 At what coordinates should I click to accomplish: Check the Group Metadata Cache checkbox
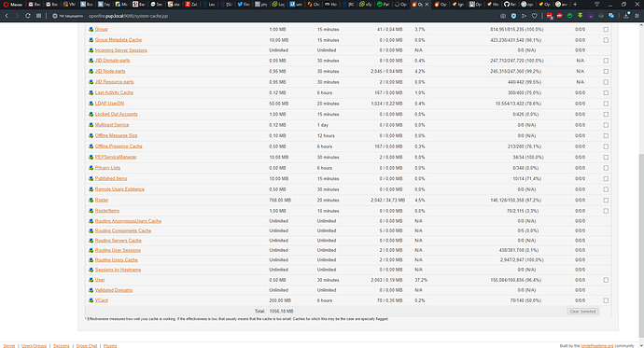(606, 40)
